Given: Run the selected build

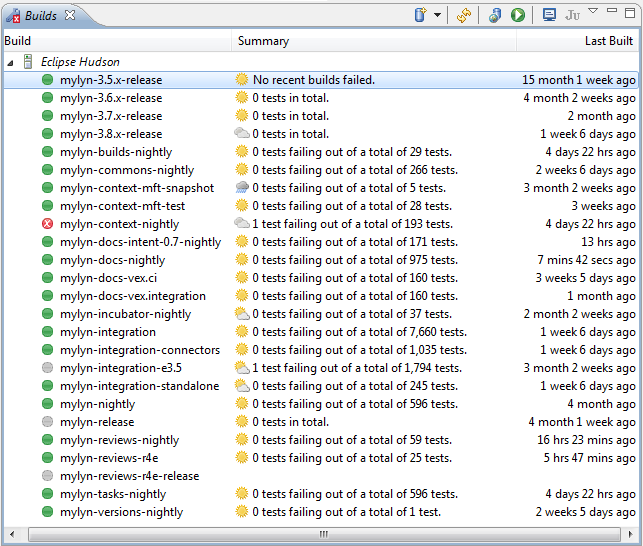Looking at the screenshot, I should pyautogui.click(x=518, y=15).
